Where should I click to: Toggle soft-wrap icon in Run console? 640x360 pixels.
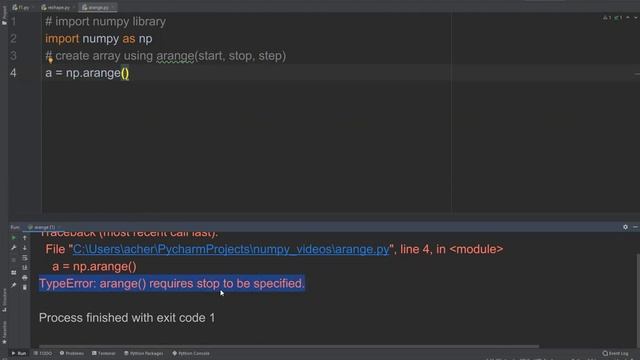coord(24,258)
